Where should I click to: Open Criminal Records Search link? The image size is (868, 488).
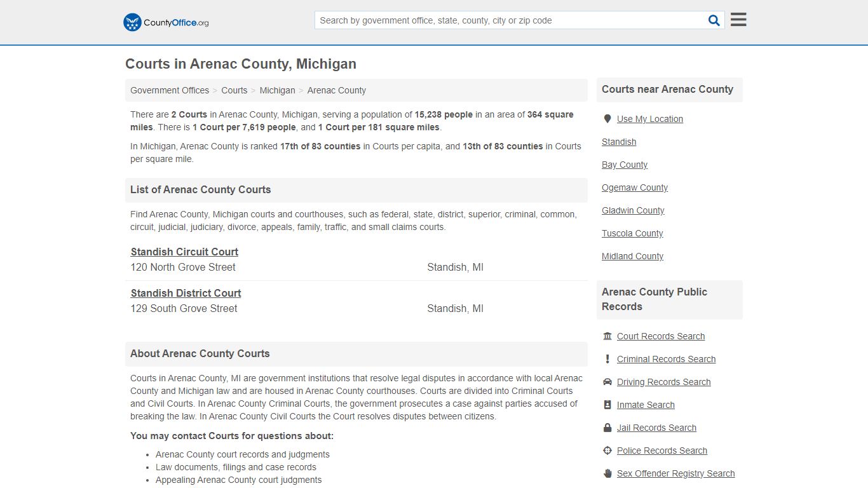point(667,359)
